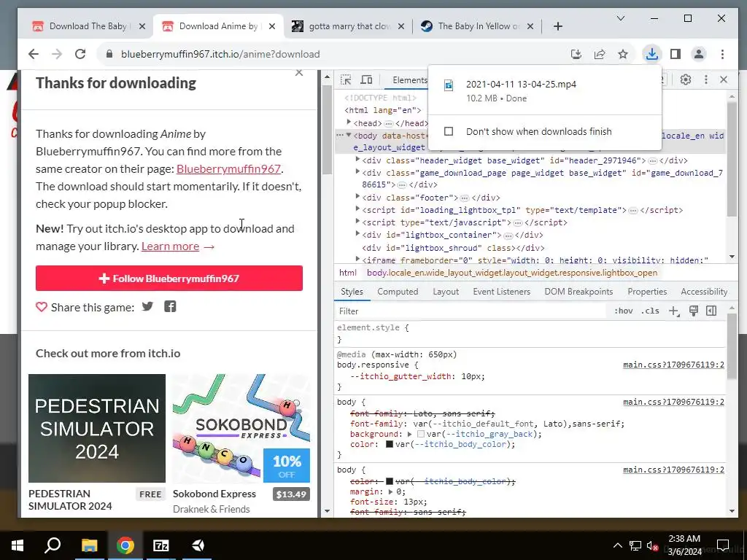Close the Thanks for downloading dialog
Image resolution: width=747 pixels, height=560 pixels.
[x=299, y=73]
